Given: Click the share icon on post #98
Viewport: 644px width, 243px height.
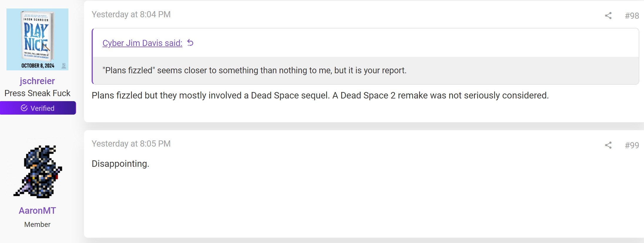Looking at the screenshot, I should [608, 16].
